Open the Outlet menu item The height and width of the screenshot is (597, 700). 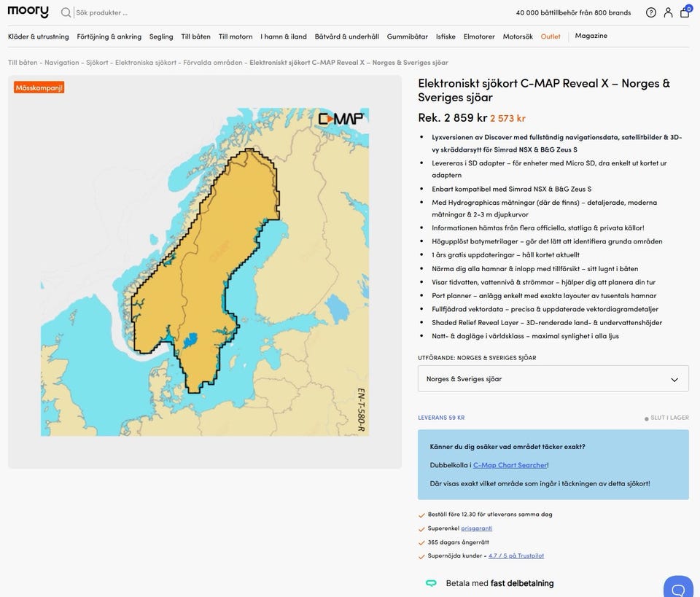pos(551,36)
